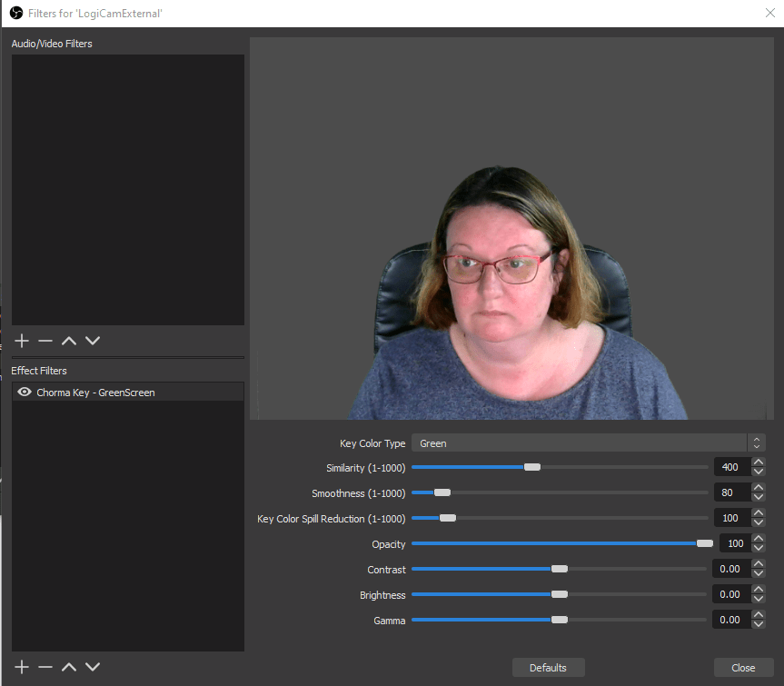
Task: Add a new audio/video filter
Action: click(22, 341)
